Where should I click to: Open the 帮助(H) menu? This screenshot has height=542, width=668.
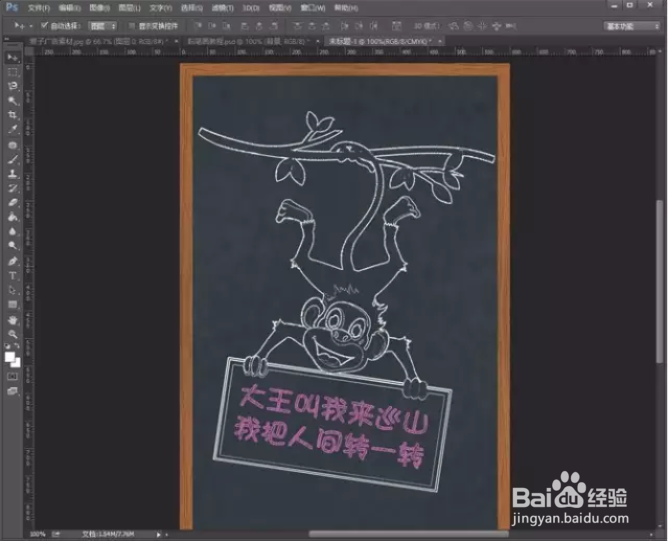tap(346, 8)
